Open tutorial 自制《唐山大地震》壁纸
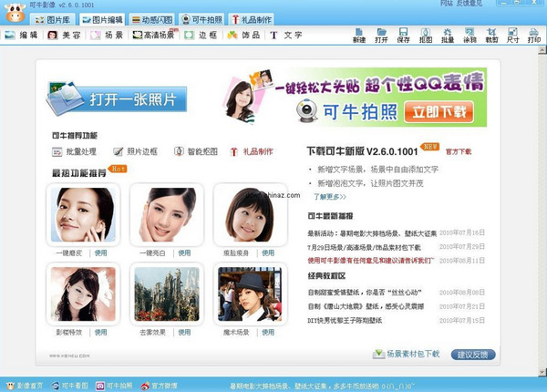547x392 pixels. 366,306
